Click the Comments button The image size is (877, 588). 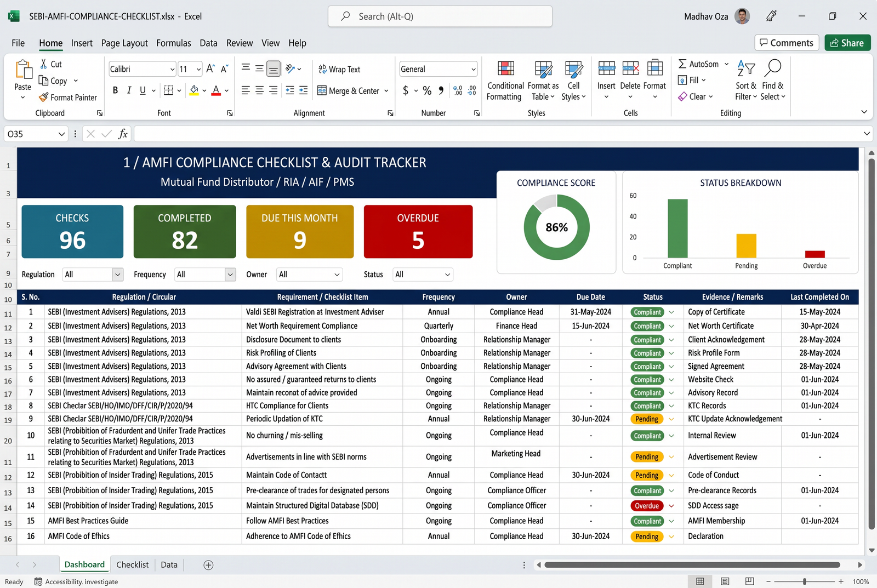787,43
